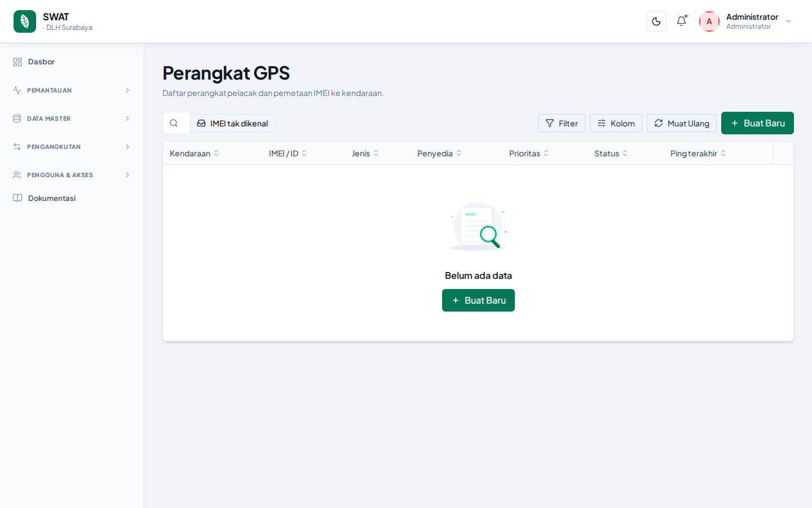Open the Pengangkutan sidebar section
812x508 pixels.
point(72,147)
